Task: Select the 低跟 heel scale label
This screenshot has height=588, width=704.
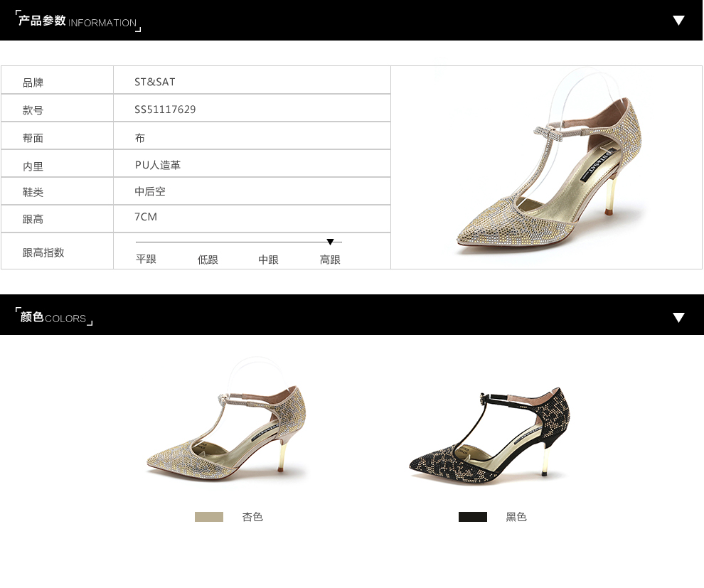Action: click(208, 260)
